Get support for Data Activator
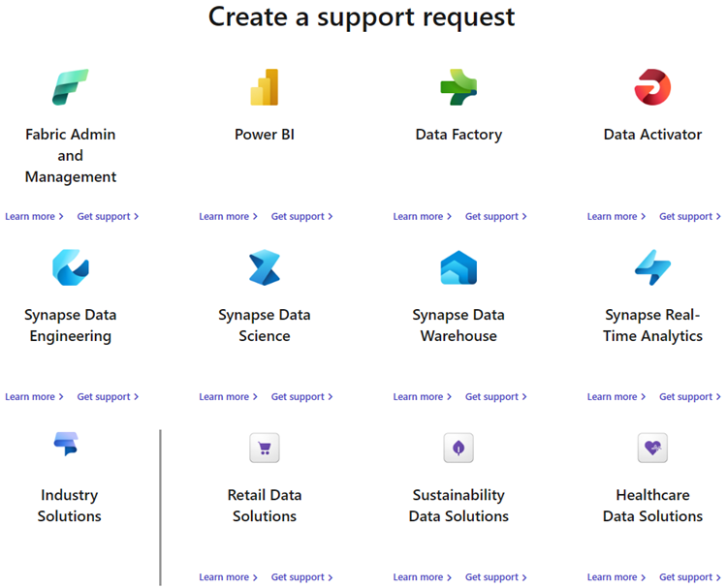This screenshot has height=588, width=727. click(x=690, y=216)
